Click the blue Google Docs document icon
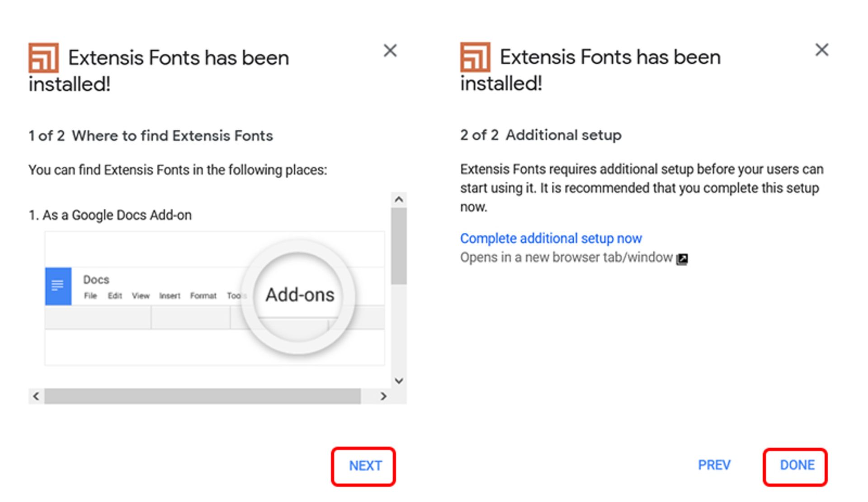The height and width of the screenshot is (502, 868). (58, 286)
